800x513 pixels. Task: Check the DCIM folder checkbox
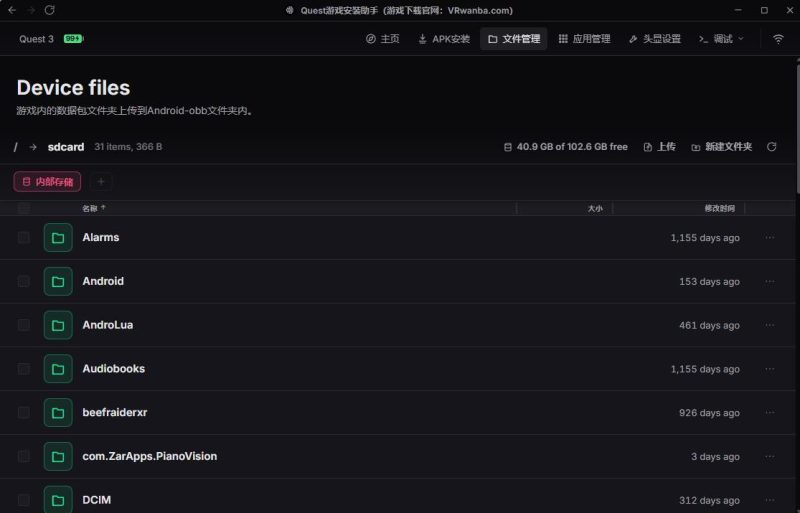coord(23,500)
